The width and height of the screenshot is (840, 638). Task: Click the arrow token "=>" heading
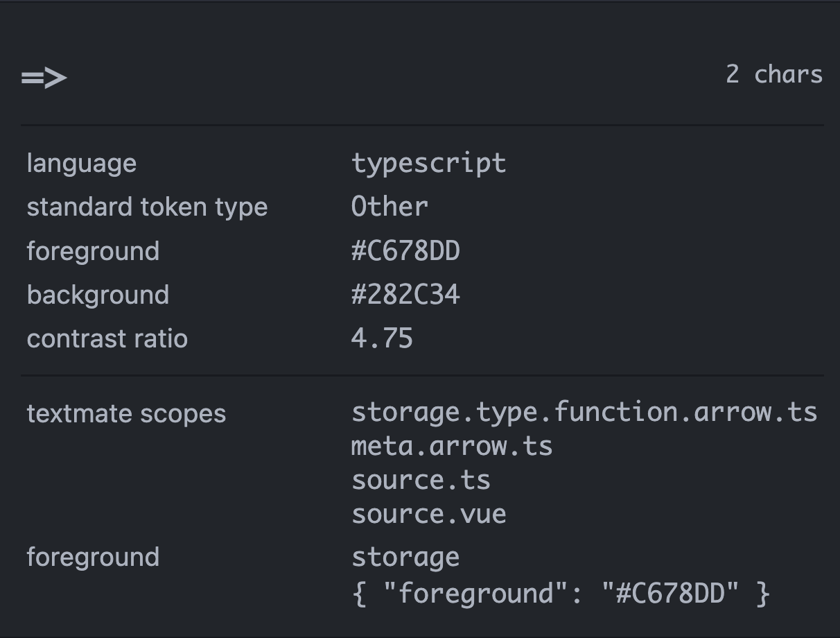click(44, 77)
